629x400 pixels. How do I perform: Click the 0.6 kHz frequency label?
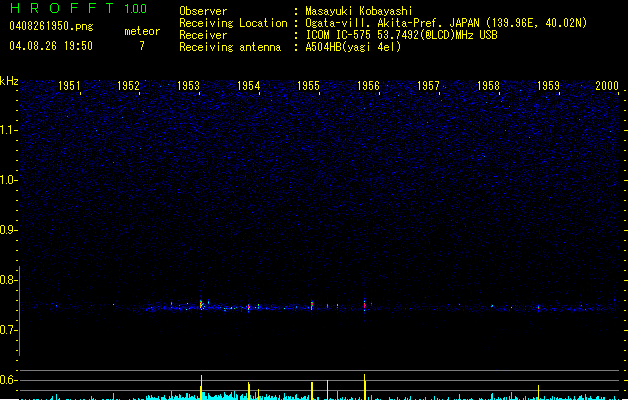click(x=9, y=380)
